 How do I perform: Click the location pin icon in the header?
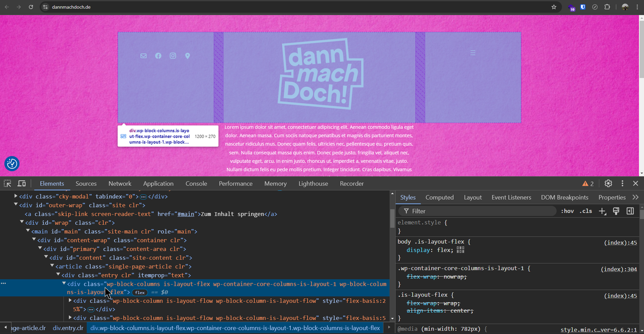(188, 56)
